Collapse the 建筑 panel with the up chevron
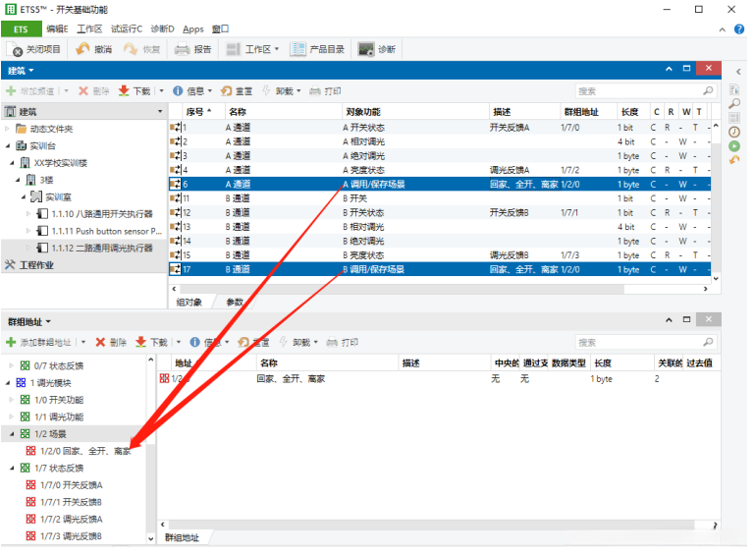 (x=669, y=69)
